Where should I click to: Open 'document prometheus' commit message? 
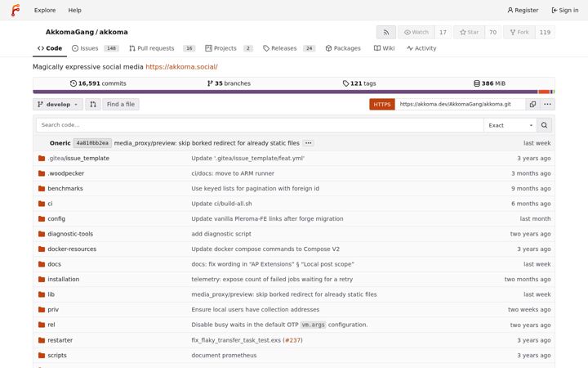click(x=224, y=355)
